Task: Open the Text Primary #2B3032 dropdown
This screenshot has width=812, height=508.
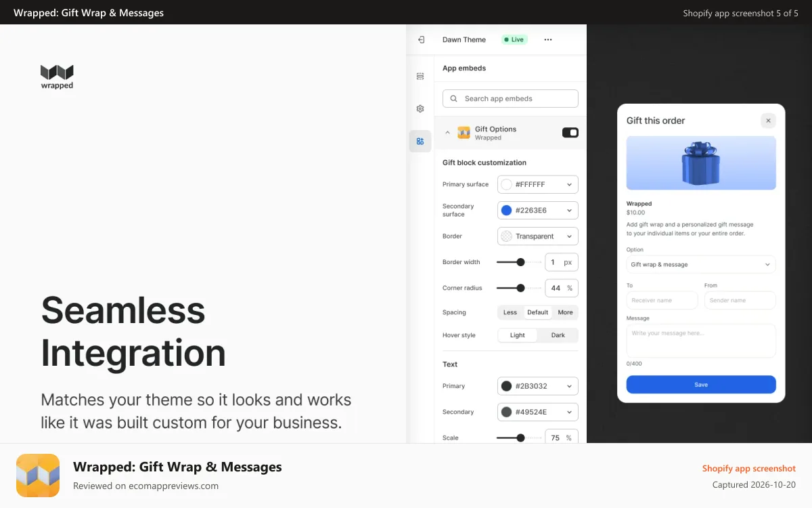Action: (x=538, y=386)
